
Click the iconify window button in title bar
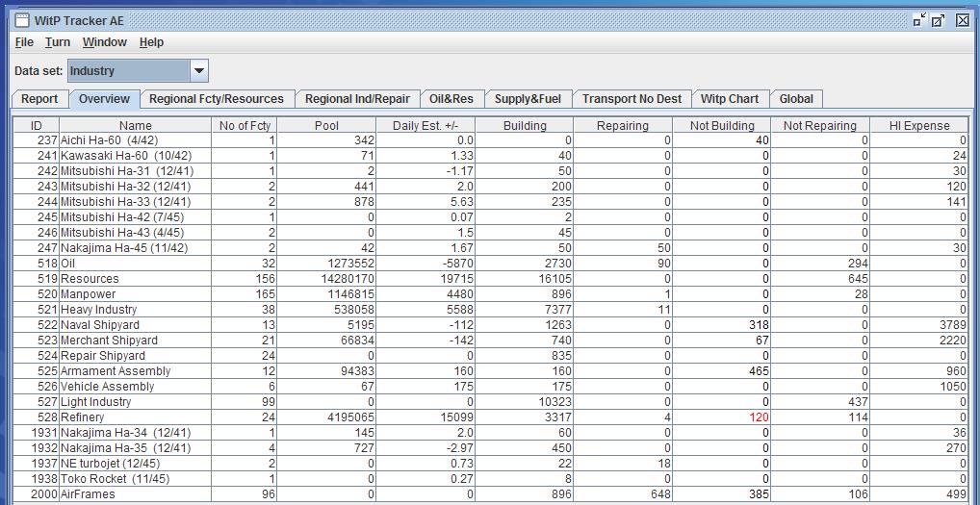tap(919, 20)
